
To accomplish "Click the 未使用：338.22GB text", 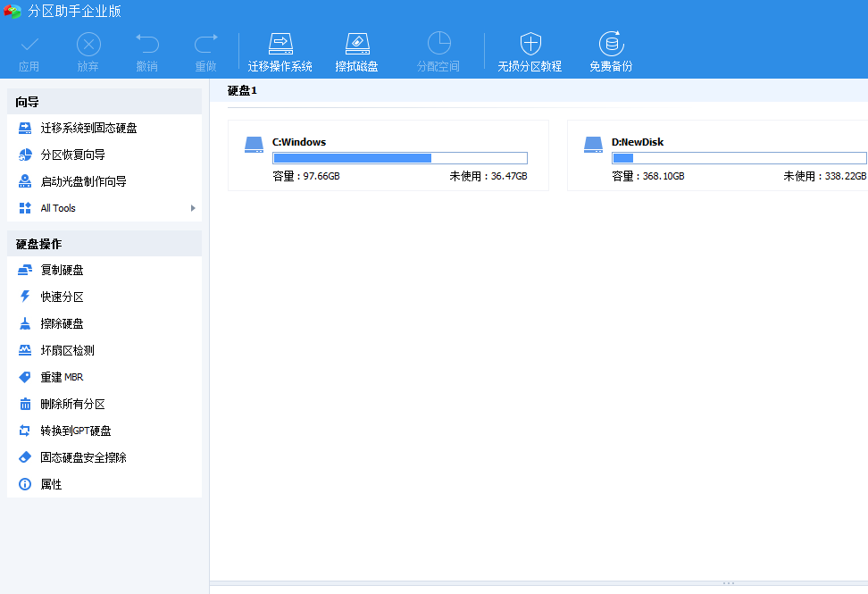I will pyautogui.click(x=825, y=176).
